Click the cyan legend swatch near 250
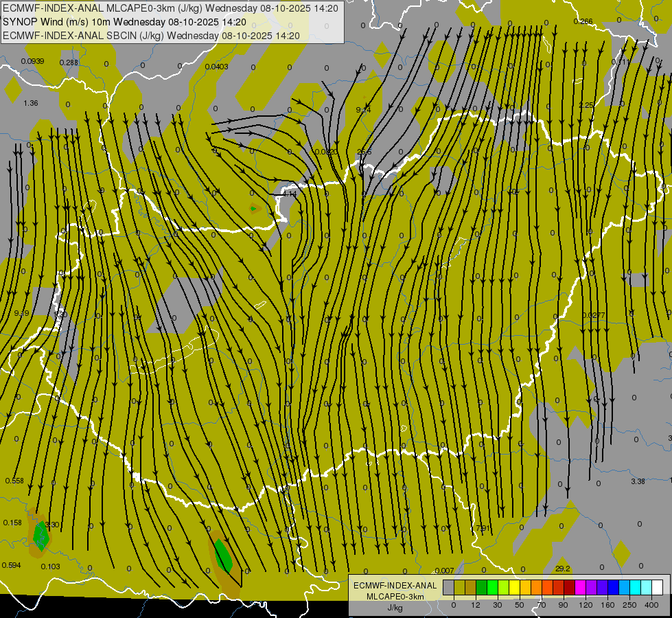672x618 pixels. pyautogui.click(x=635, y=587)
